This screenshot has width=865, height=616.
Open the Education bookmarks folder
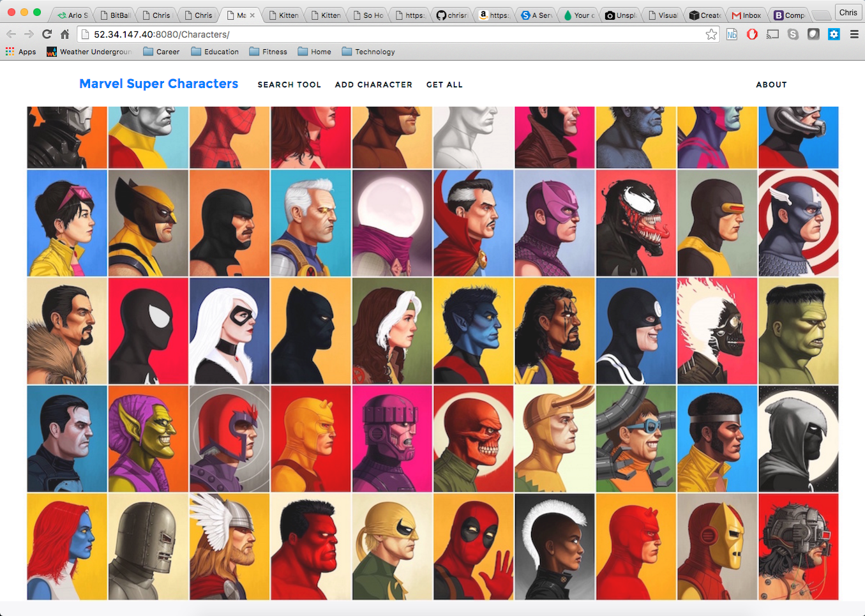point(215,52)
